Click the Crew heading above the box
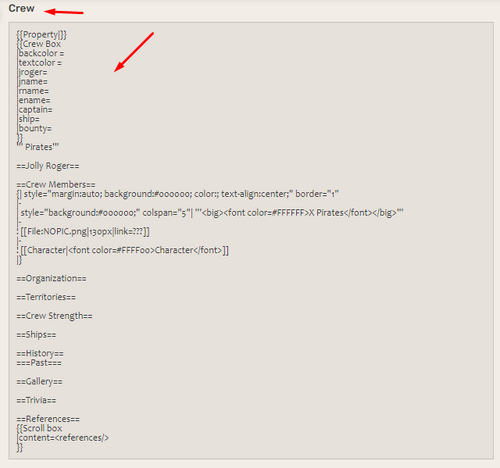 coord(21,8)
